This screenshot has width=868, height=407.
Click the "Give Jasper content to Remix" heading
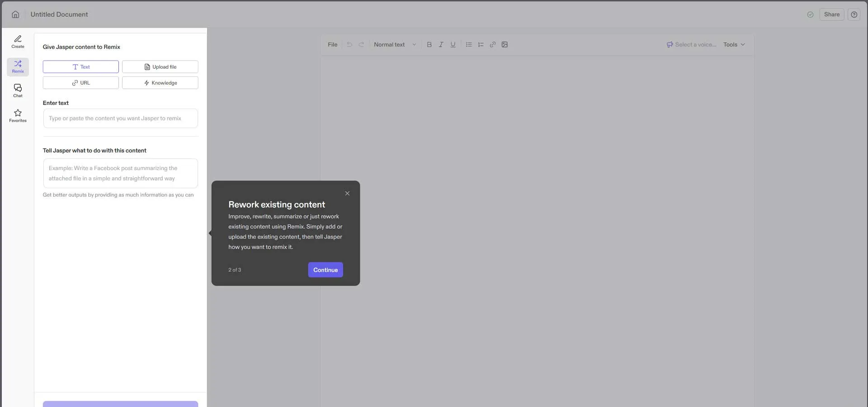tap(81, 47)
